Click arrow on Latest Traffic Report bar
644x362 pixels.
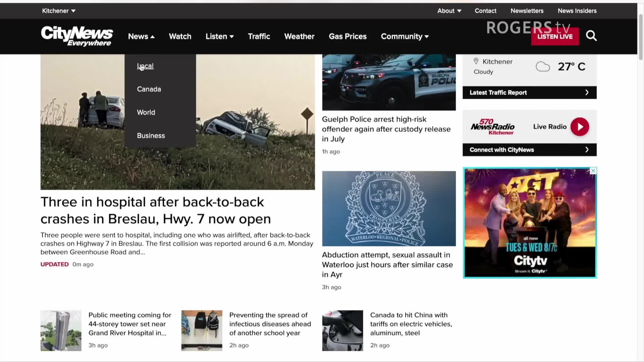[x=587, y=93]
